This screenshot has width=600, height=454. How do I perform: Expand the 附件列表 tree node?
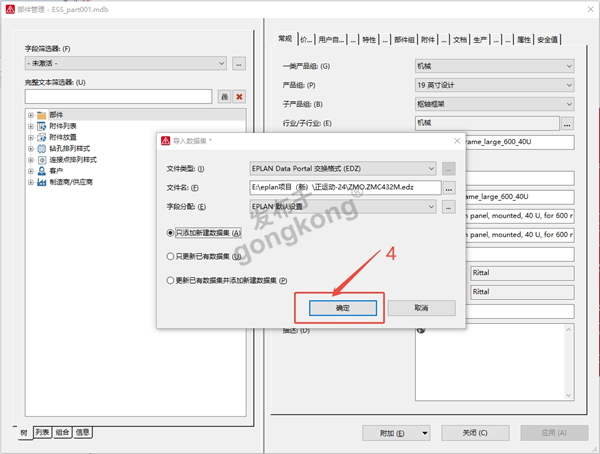click(31, 126)
